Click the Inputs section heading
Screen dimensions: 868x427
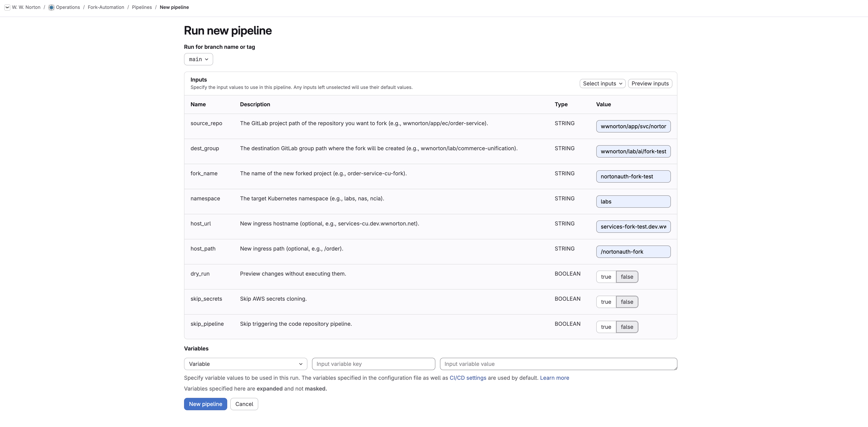click(x=198, y=80)
